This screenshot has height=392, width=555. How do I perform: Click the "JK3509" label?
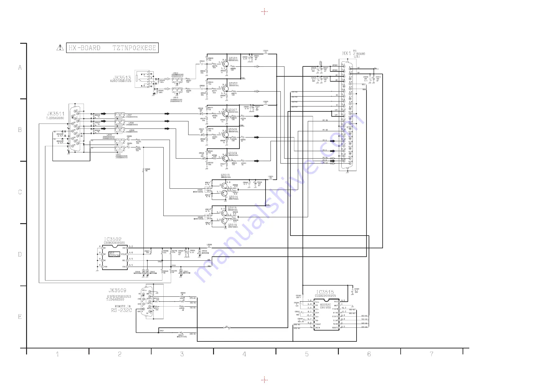(x=117, y=291)
